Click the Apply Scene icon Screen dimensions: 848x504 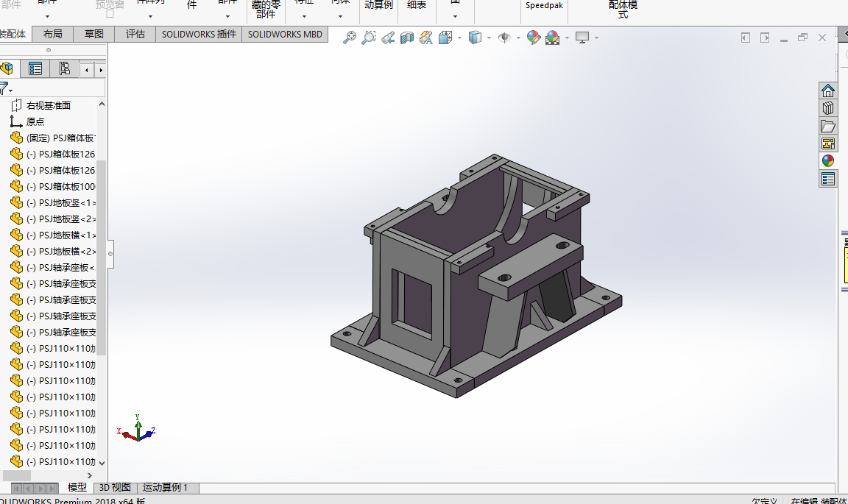(x=552, y=38)
